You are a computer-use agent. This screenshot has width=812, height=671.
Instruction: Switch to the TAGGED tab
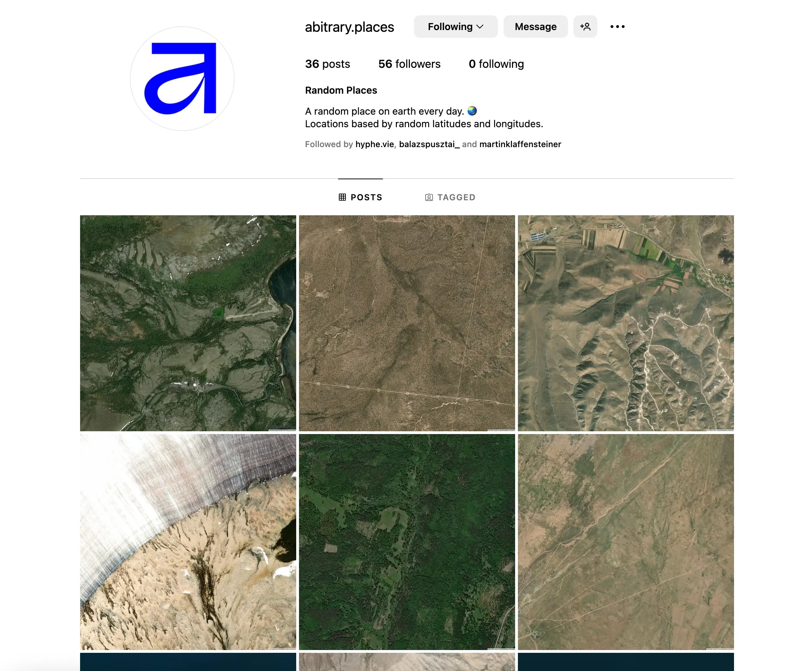(450, 197)
